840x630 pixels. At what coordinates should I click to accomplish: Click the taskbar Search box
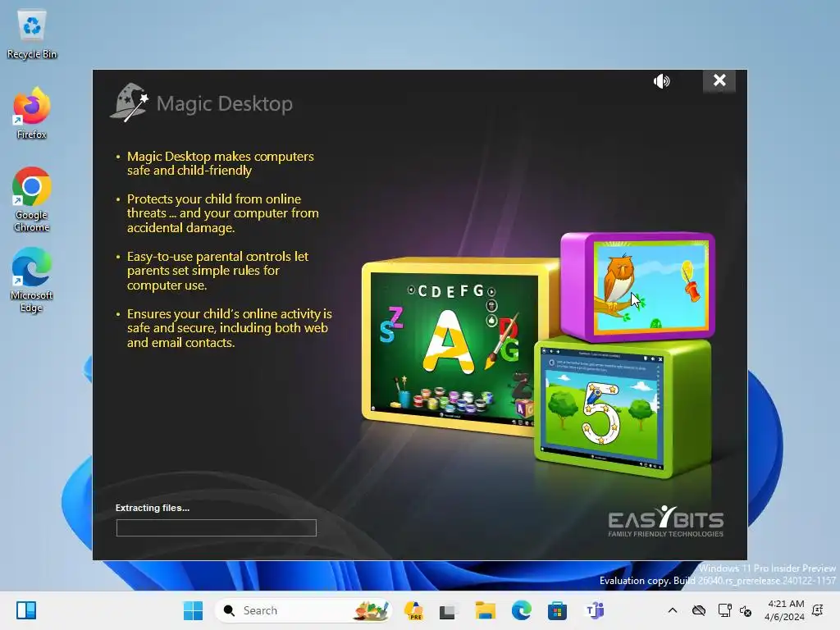click(x=304, y=610)
